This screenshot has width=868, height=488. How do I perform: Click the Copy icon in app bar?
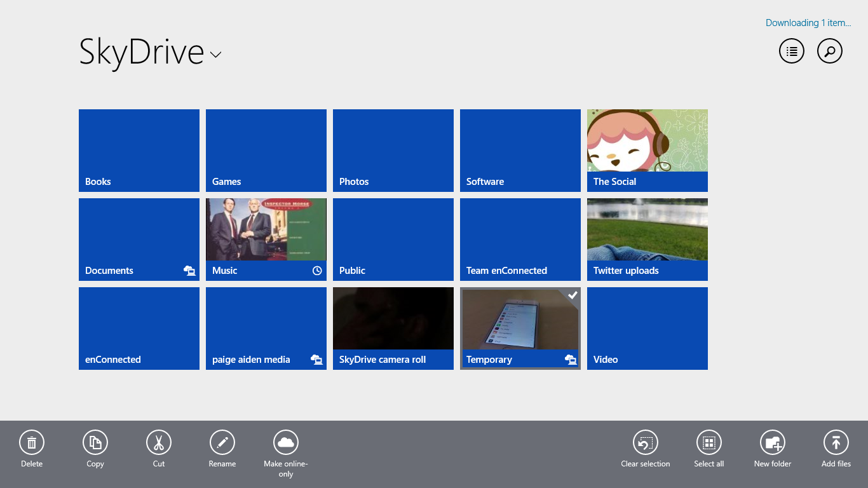[95, 443]
